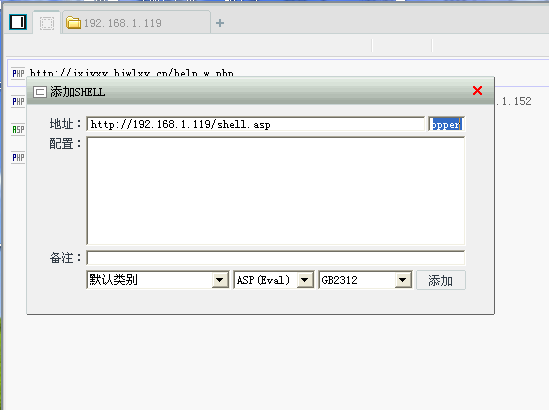Add a new tab with the plus icon

(x=220, y=23)
